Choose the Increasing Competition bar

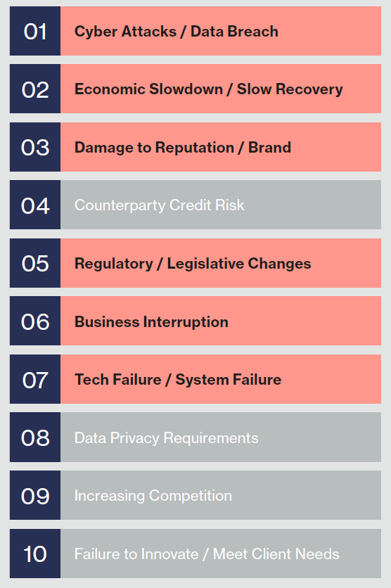click(x=221, y=495)
